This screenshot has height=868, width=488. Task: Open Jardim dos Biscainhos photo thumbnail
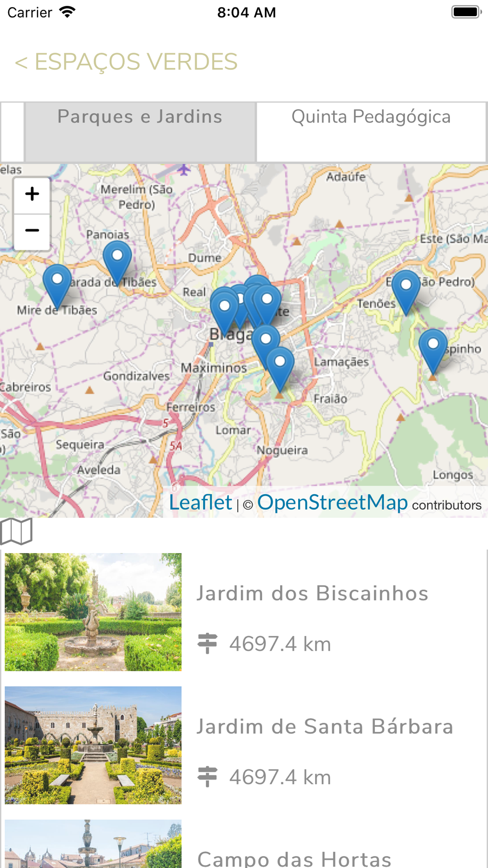(93, 612)
